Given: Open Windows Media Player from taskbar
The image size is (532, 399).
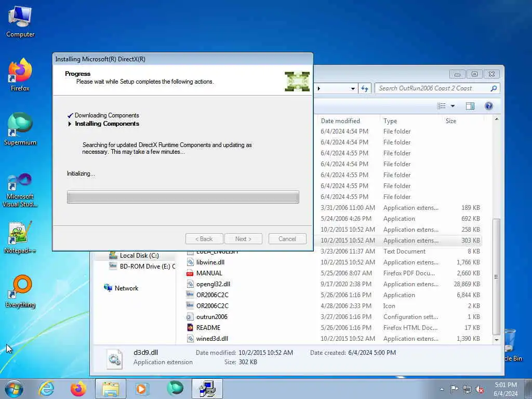Looking at the screenshot, I should tap(142, 389).
